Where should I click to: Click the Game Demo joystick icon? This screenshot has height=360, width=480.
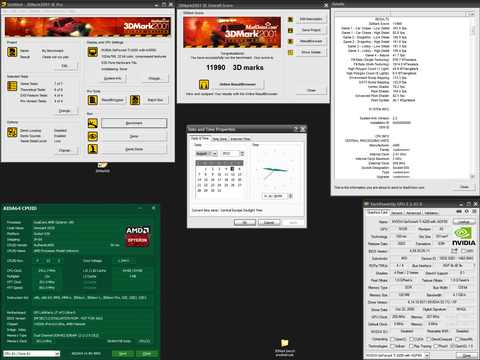pos(93,149)
